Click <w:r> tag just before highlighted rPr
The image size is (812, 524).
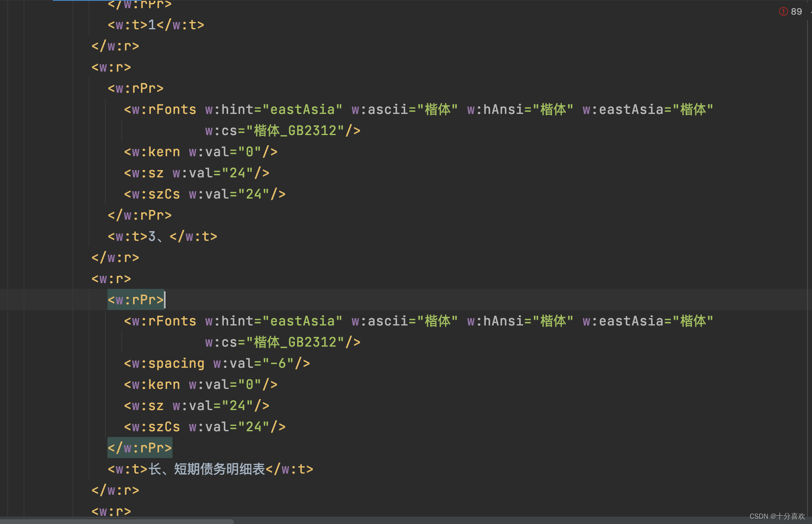click(111, 279)
